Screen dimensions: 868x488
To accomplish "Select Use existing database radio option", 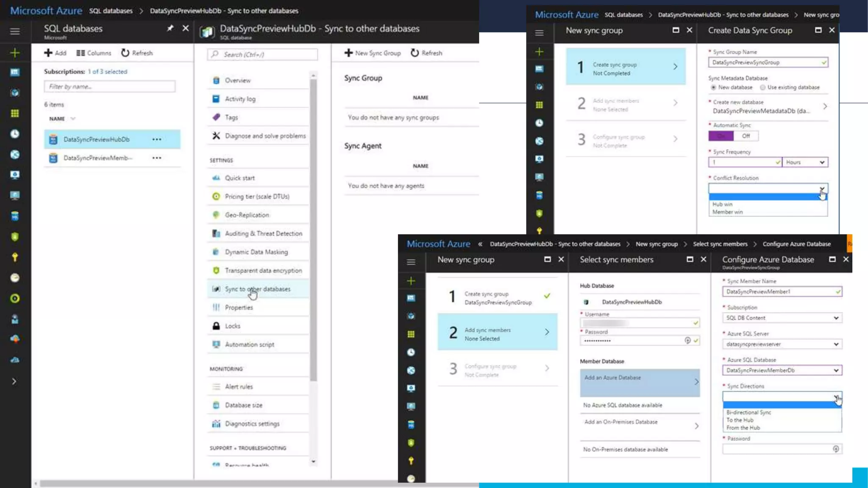I will coord(790,87).
